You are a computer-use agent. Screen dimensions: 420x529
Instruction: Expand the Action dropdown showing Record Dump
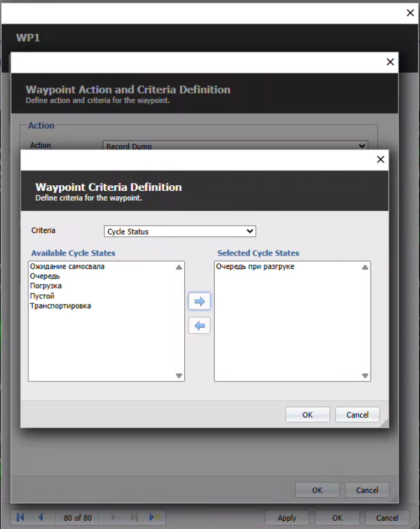[236, 146]
